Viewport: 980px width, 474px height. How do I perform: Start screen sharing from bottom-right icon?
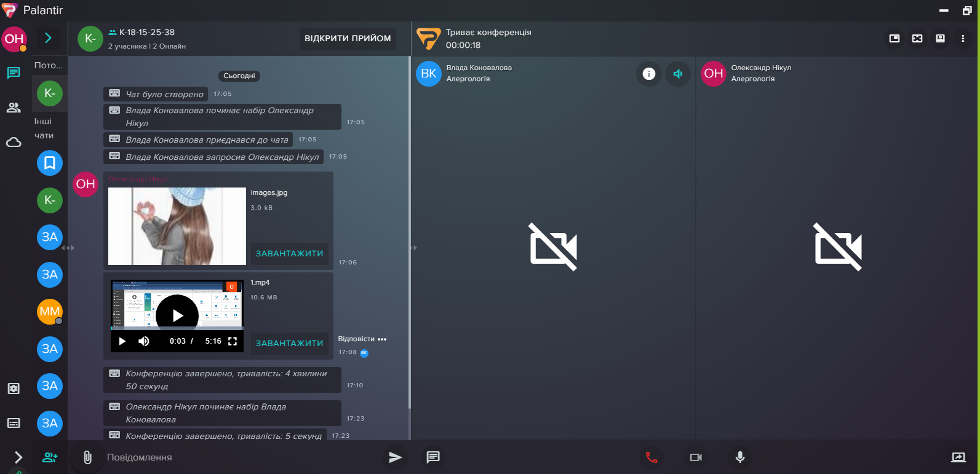click(958, 457)
